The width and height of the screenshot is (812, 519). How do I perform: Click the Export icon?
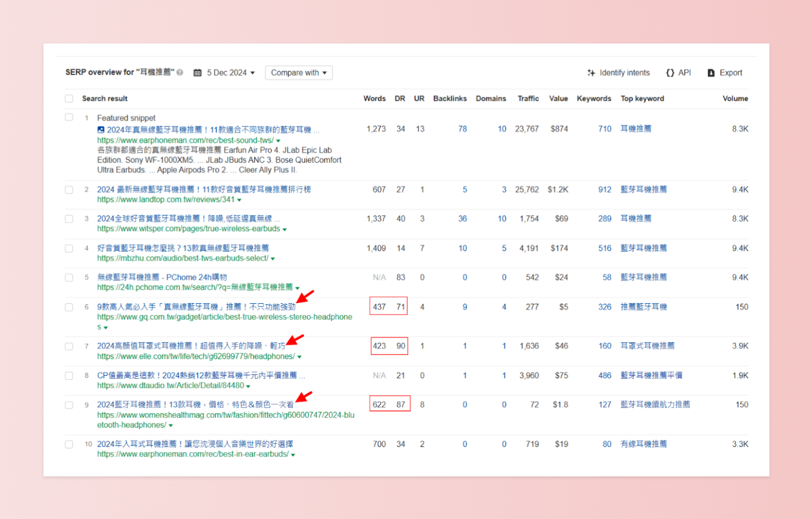(711, 72)
